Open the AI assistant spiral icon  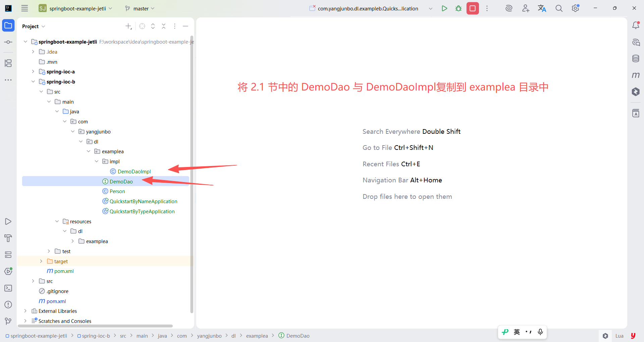509,8
